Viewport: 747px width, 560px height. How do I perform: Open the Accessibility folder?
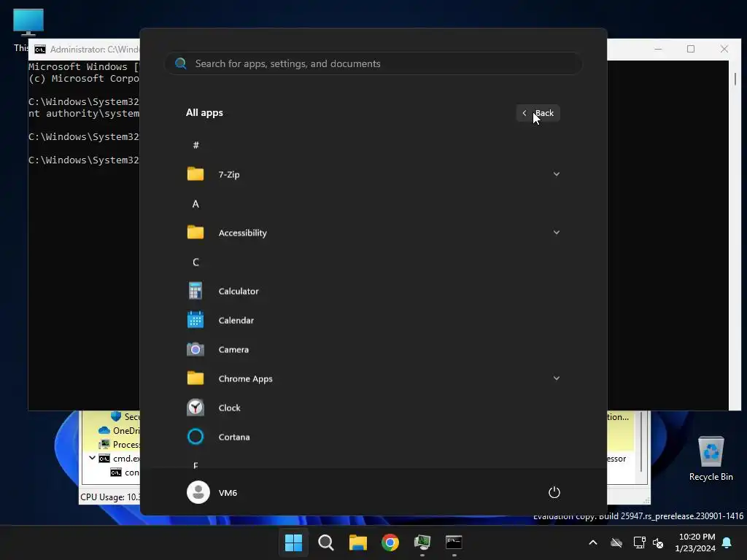coord(373,233)
